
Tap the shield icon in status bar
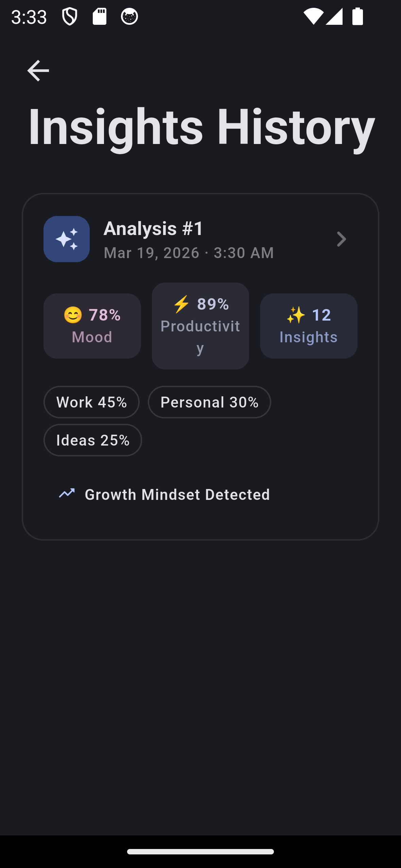coord(70,16)
